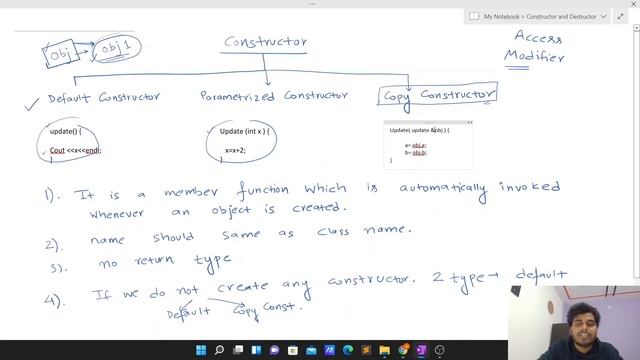Viewport: 640px width, 360px height.
Task: Click the webcam video overlay of the presenter
Action: click(x=574, y=323)
